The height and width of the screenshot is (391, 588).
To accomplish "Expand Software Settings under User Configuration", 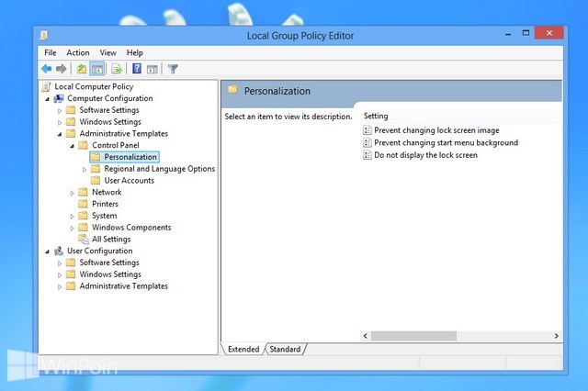I will click(x=59, y=263).
